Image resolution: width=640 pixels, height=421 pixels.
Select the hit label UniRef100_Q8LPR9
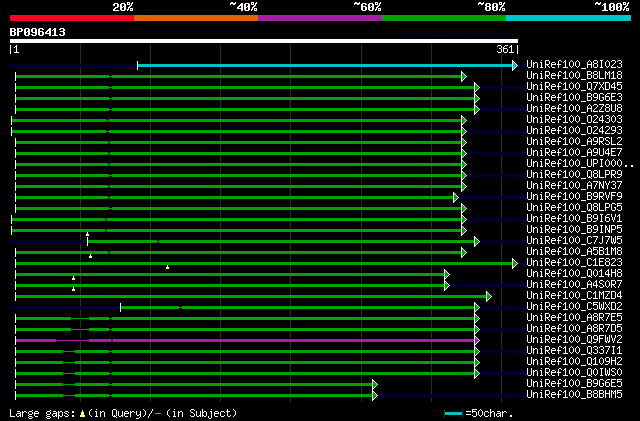tap(574, 175)
